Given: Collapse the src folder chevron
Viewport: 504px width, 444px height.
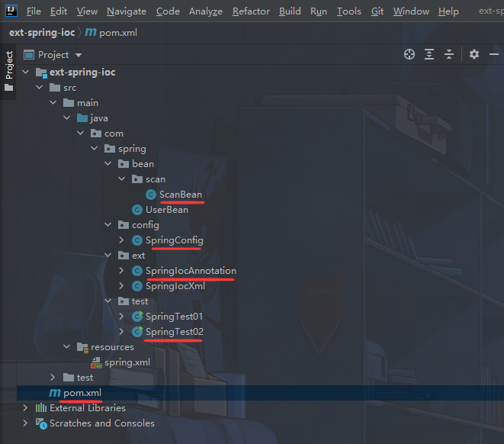Looking at the screenshot, I should click(40, 87).
